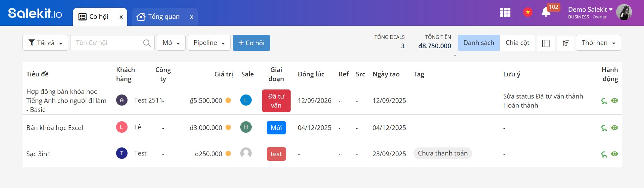Close the Cơ hội tab
This screenshot has height=188, width=644.
[121, 17]
